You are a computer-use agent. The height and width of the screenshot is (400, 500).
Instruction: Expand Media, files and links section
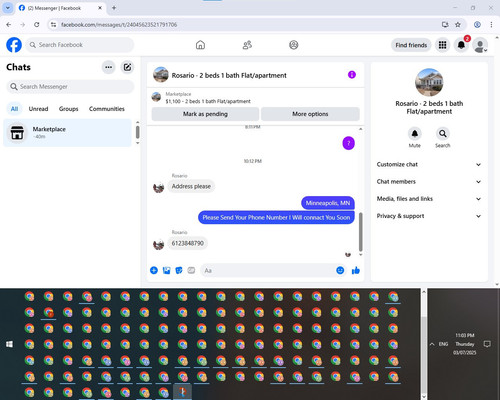tap(429, 199)
